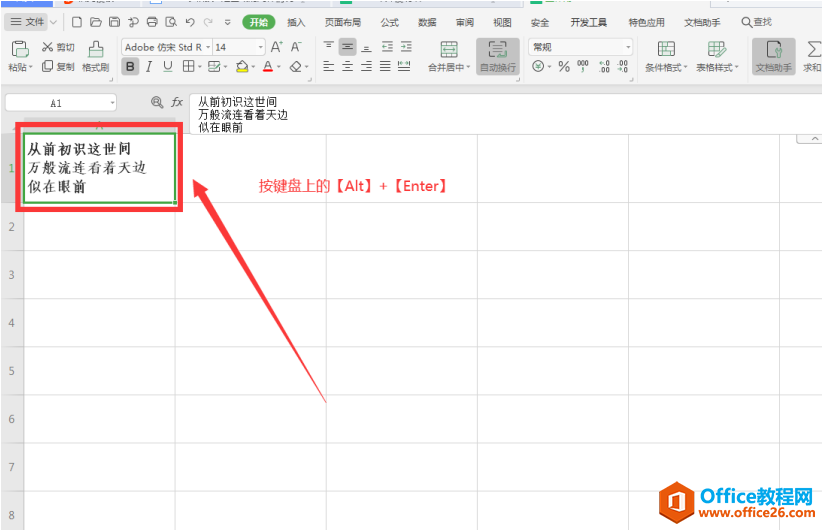Click the 求和 sum button
This screenshot has height=530, width=822.
[813, 56]
